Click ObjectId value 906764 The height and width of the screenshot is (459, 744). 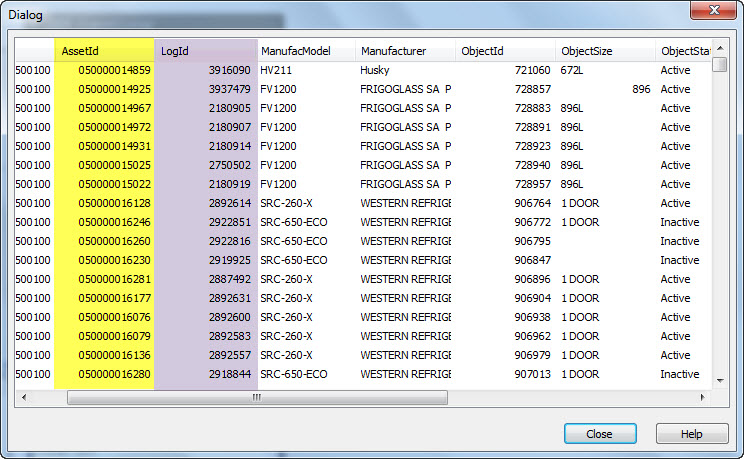pos(532,203)
